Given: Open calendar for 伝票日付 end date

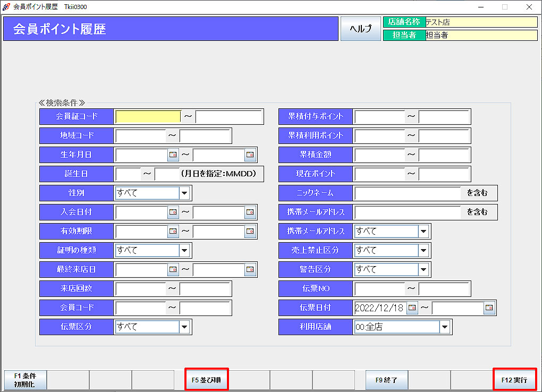Looking at the screenshot, I should tap(489, 308).
